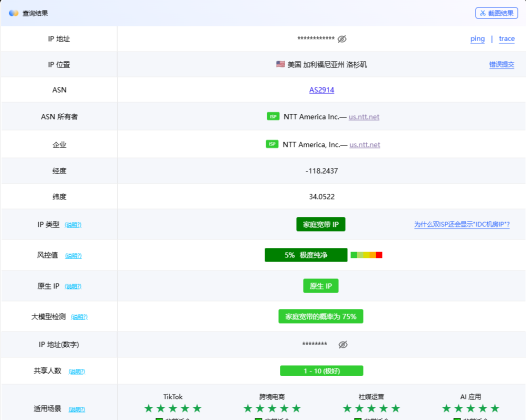526x420 pixels.
Task: Open the trace link
Action: tap(507, 39)
